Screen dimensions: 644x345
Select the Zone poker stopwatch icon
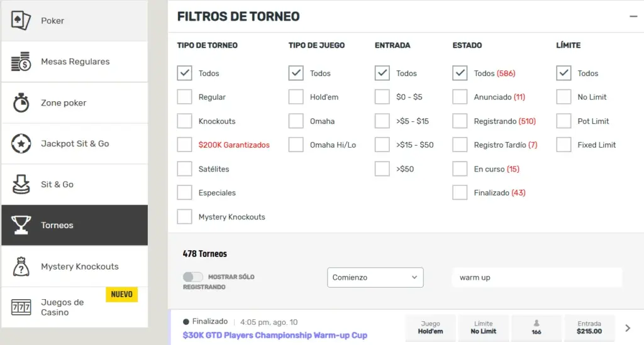pos(21,102)
